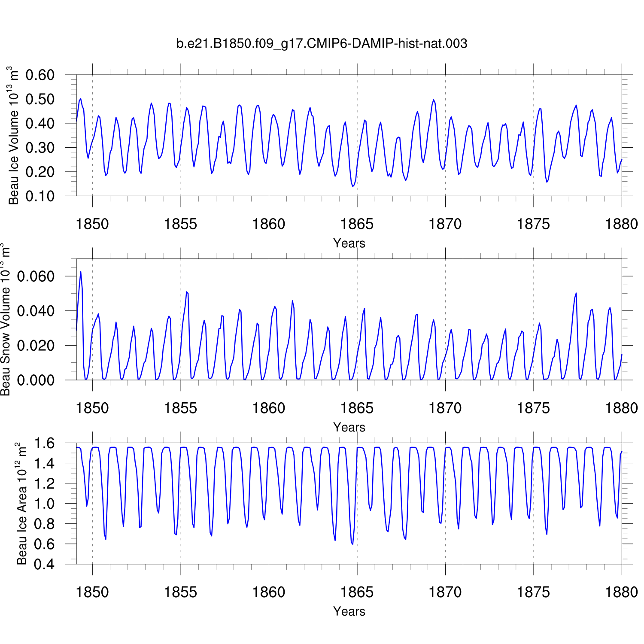This screenshot has height=644, width=644.
Task: Click the 0.10 value on ice volume axis
Action: coord(40,196)
